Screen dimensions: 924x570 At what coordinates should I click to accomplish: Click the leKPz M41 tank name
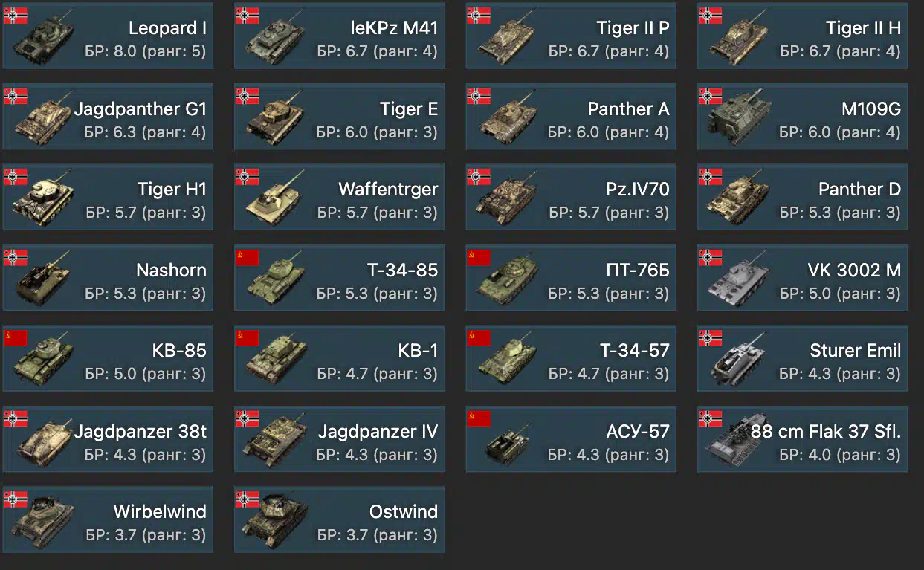coord(394,28)
